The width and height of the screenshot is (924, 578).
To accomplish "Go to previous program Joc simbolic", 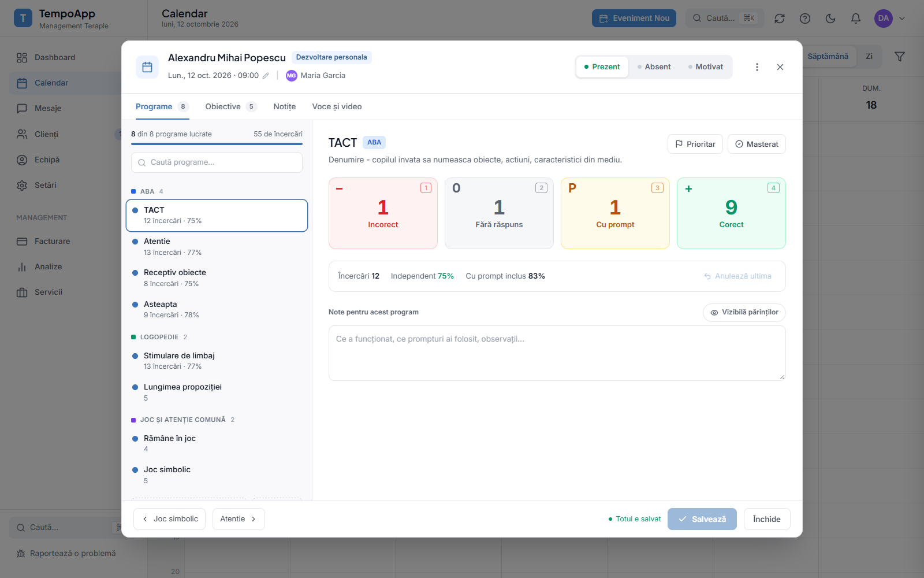I will coord(170,519).
